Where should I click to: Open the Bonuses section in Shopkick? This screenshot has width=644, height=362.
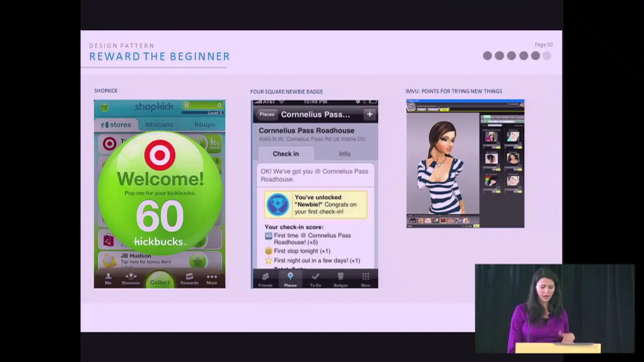[131, 279]
